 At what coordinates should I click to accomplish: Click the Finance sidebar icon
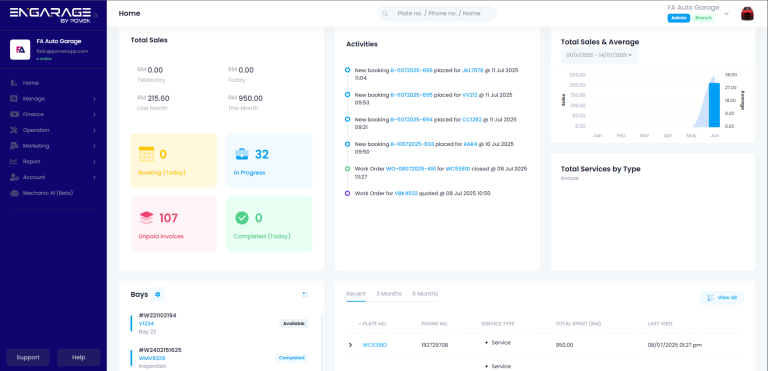tap(14, 114)
